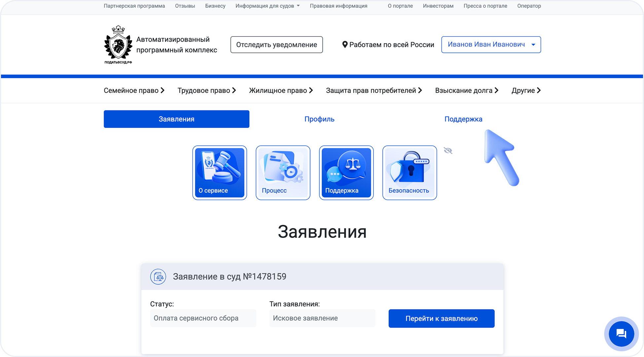The width and height of the screenshot is (644, 357).
Task: Click the Исковое заявление type field
Action: (x=322, y=318)
